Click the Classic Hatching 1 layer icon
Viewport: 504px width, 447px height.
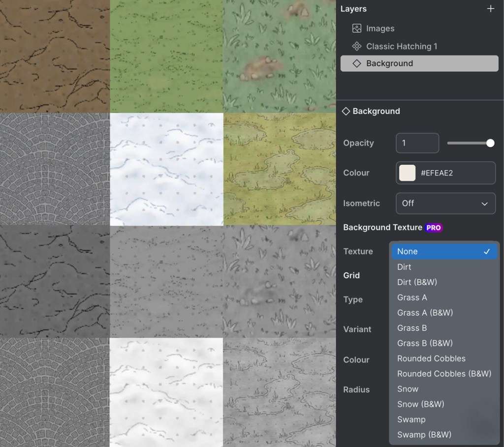pos(357,46)
